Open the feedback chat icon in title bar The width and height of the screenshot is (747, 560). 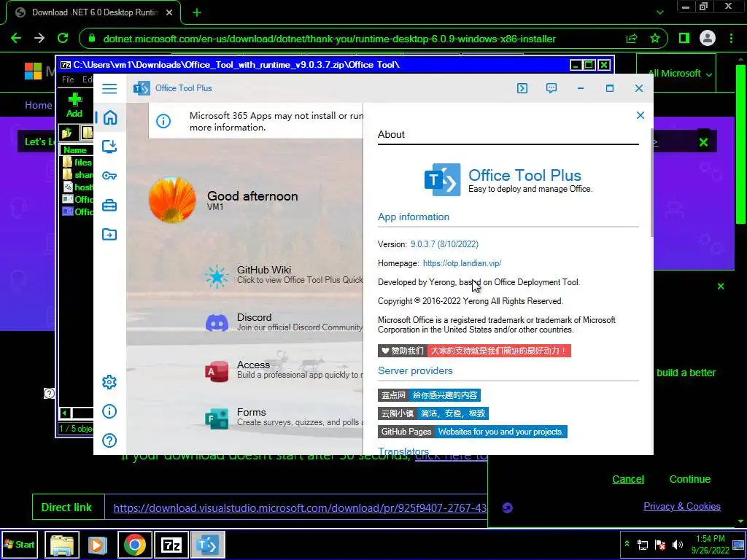[551, 88]
